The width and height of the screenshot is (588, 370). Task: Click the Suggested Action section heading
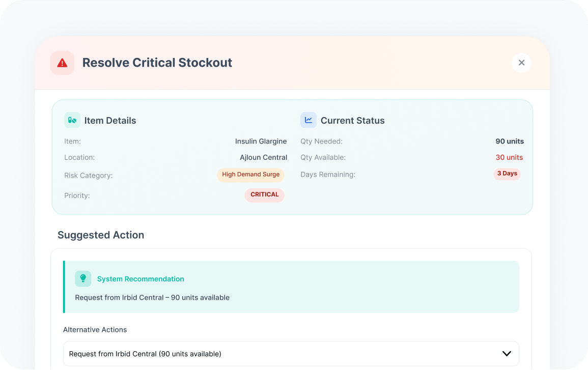(101, 235)
